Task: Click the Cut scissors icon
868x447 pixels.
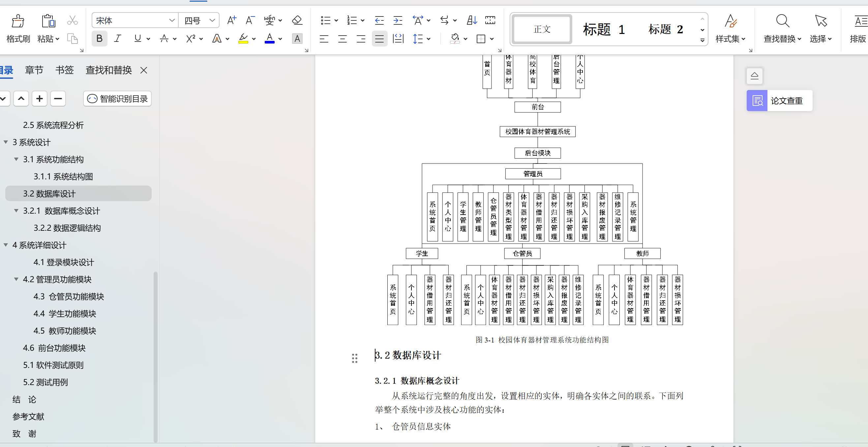Action: pyautogui.click(x=72, y=20)
